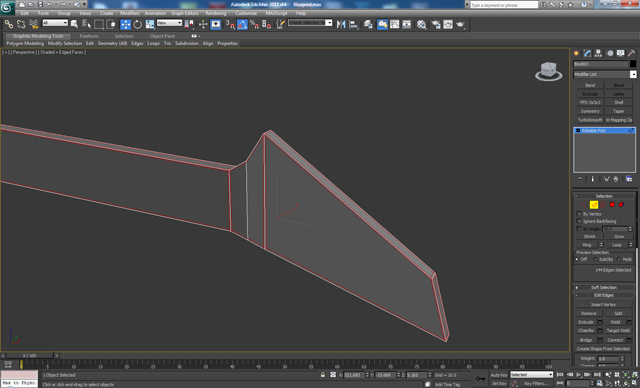Viewport: 640px width, 388px height.
Task: Toggle the Set Key mode button
Action: tap(499, 384)
